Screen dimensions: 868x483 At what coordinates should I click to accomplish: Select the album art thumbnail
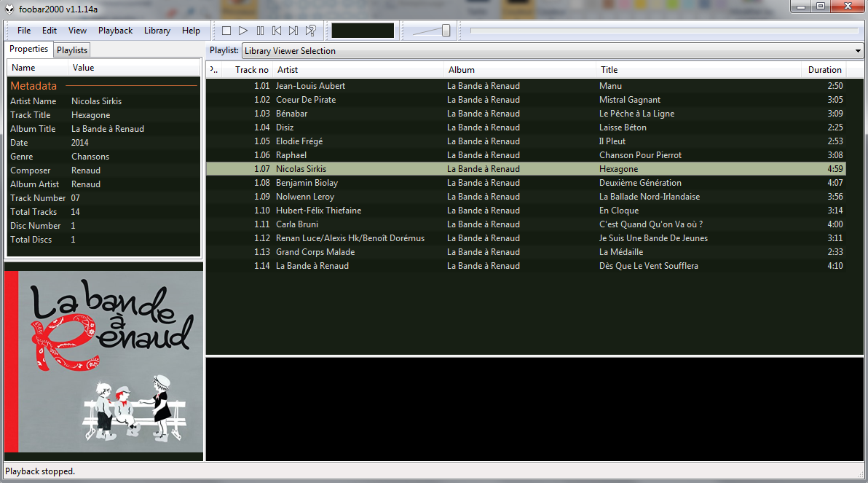tap(103, 361)
